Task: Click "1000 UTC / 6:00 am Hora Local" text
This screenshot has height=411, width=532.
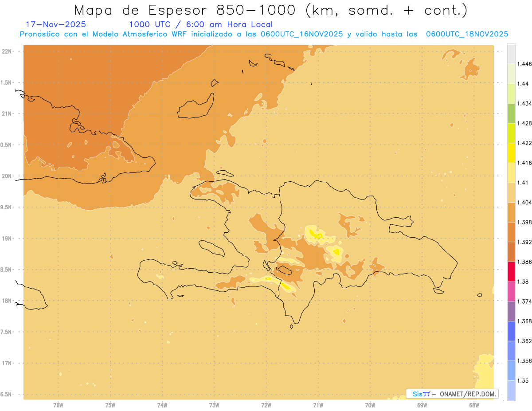Action: pos(201,25)
